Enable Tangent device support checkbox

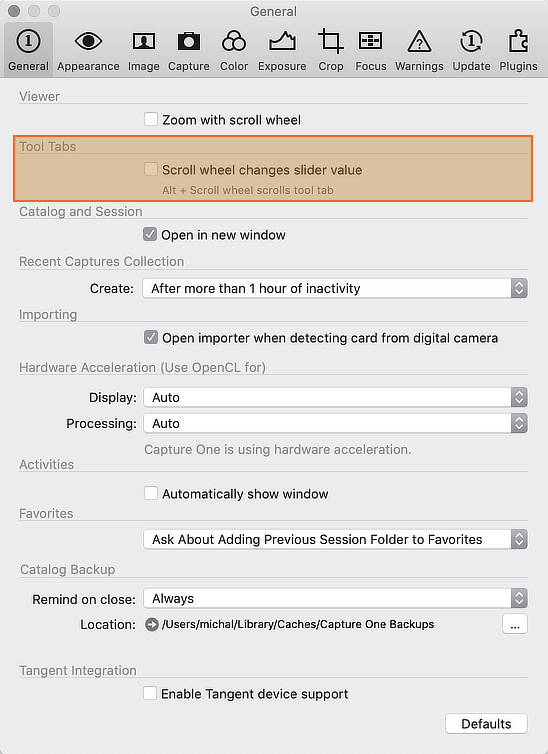[150, 693]
